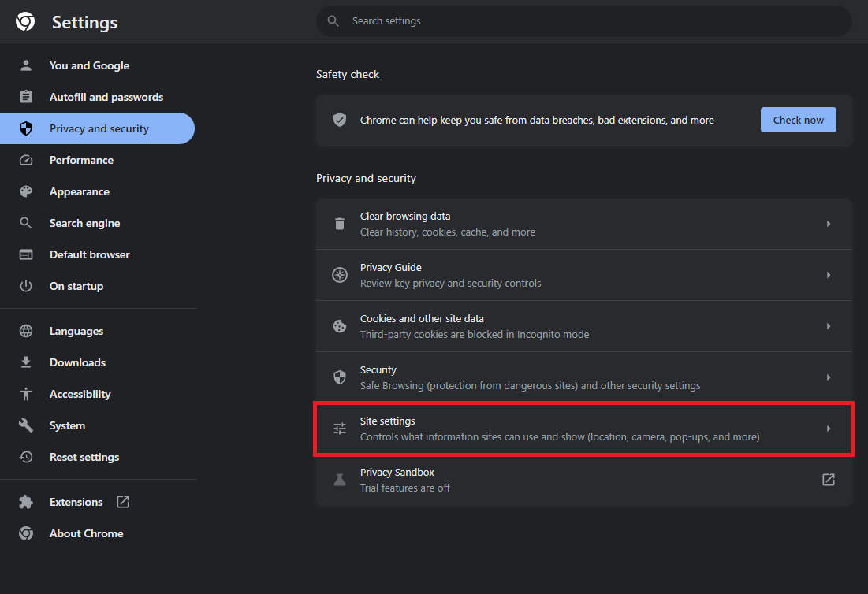Click the cookie icon for Cookies and site data
This screenshot has height=594, width=868.
[339, 326]
